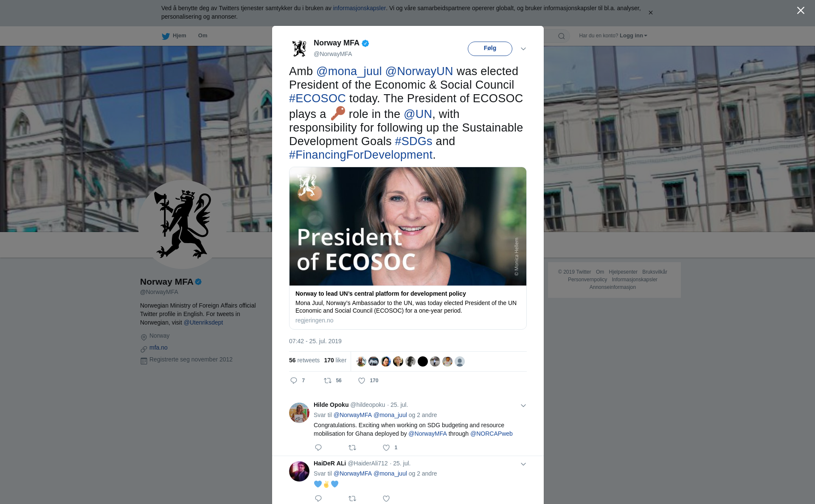The width and height of the screenshot is (815, 504).
Task: Reply to HaiDeR ALi's comment
Action: click(318, 498)
